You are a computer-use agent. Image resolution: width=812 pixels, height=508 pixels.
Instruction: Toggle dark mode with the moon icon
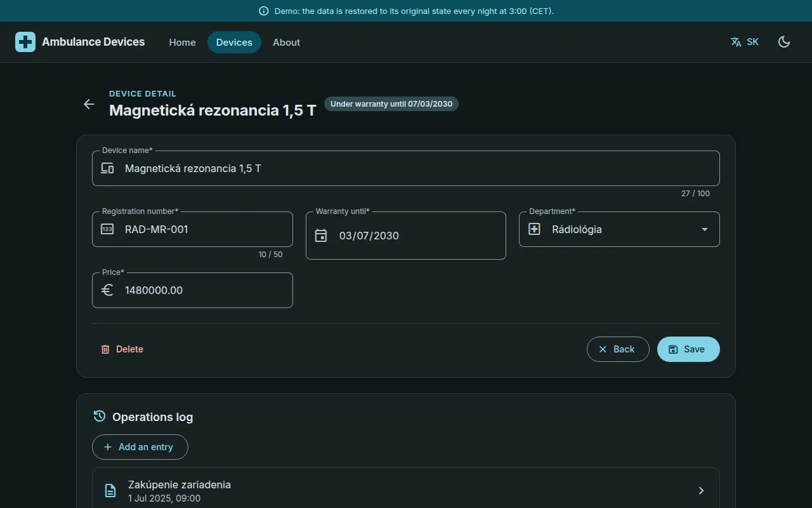[784, 42]
